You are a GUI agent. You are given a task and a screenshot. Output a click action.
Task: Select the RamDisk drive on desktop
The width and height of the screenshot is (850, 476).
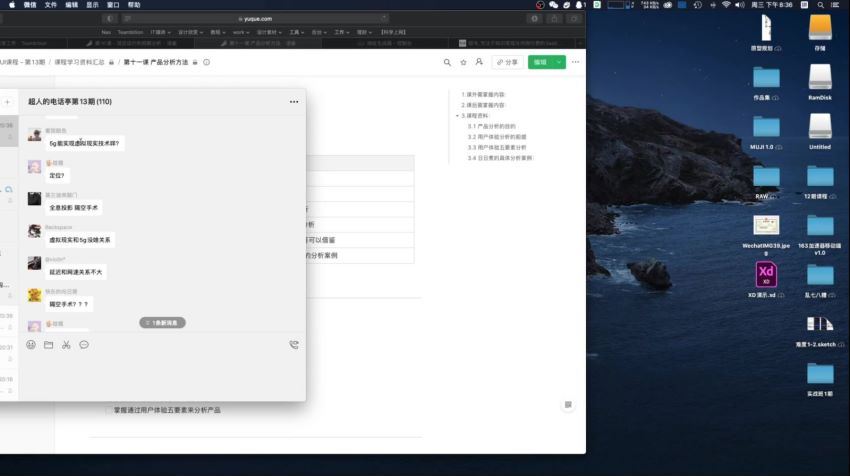[820, 77]
